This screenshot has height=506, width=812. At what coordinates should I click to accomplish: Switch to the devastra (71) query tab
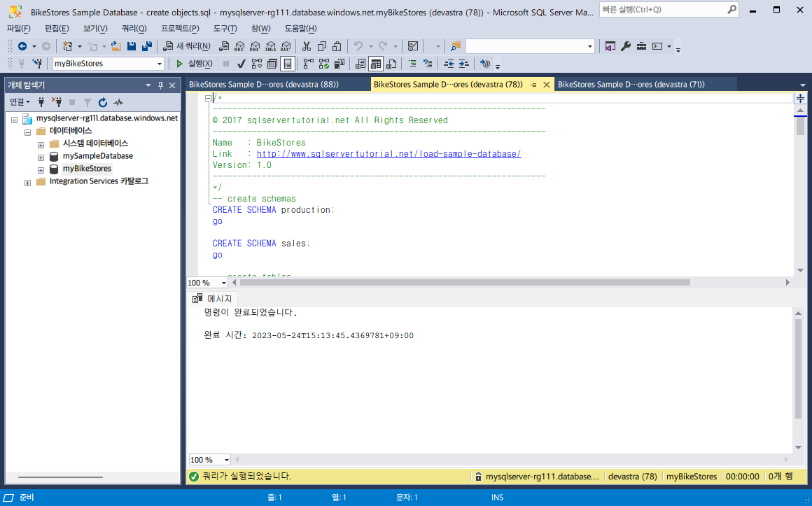[x=645, y=85]
